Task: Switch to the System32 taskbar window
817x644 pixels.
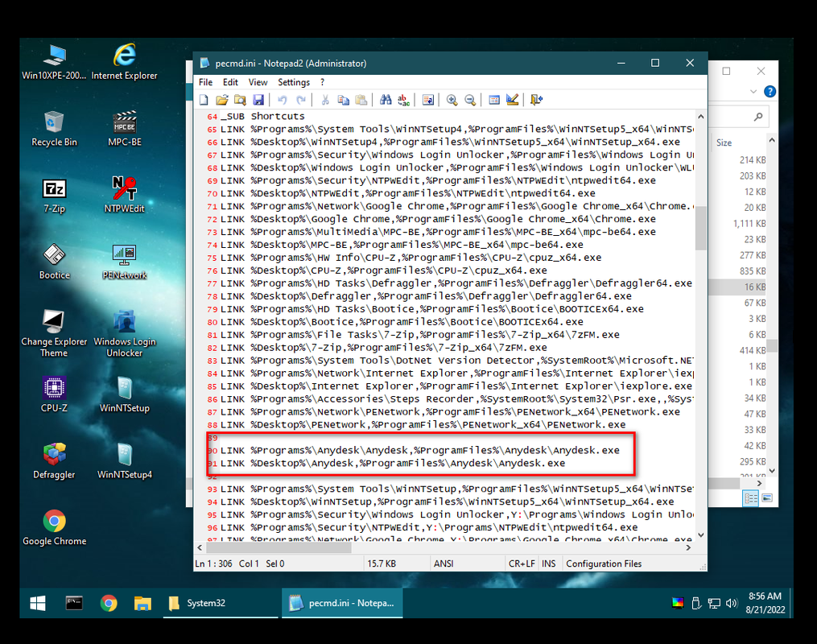Action: point(221,604)
